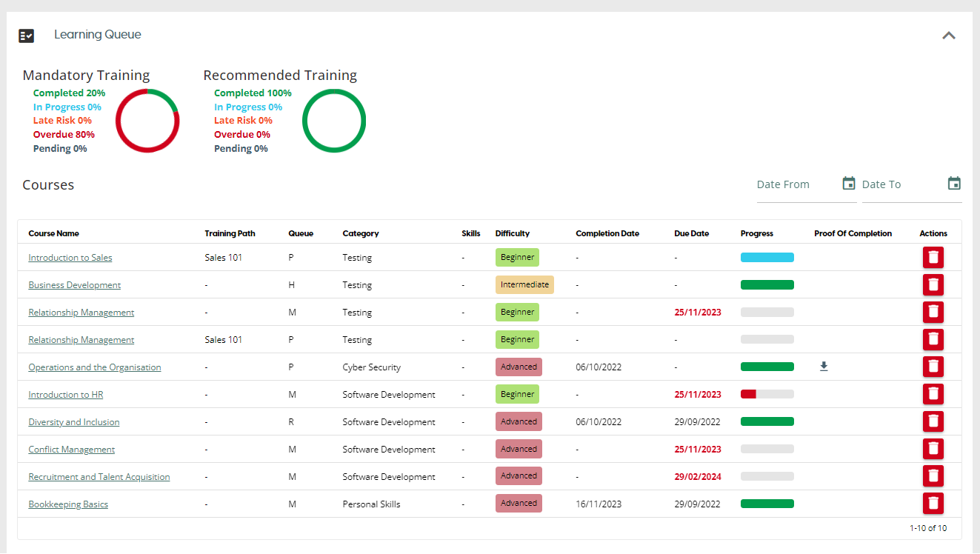This screenshot has height=554, width=980.
Task: Sort courses by Difficulty column header
Action: [x=513, y=233]
